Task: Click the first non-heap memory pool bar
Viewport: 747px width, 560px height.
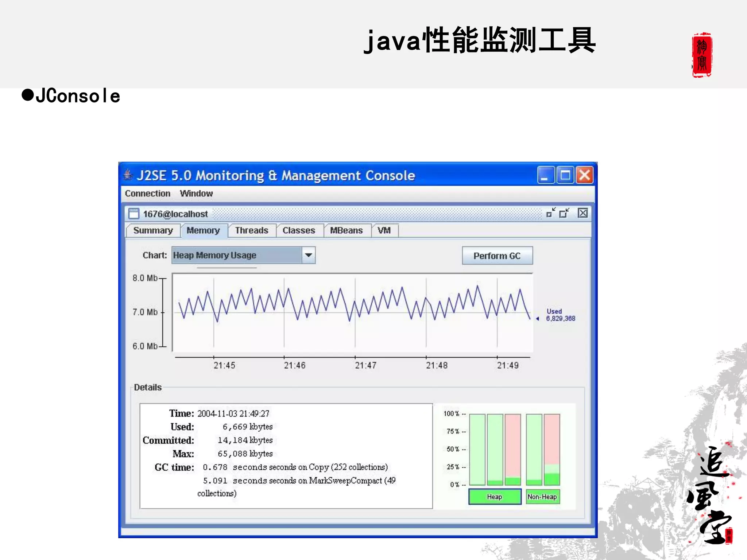Action: (x=534, y=450)
